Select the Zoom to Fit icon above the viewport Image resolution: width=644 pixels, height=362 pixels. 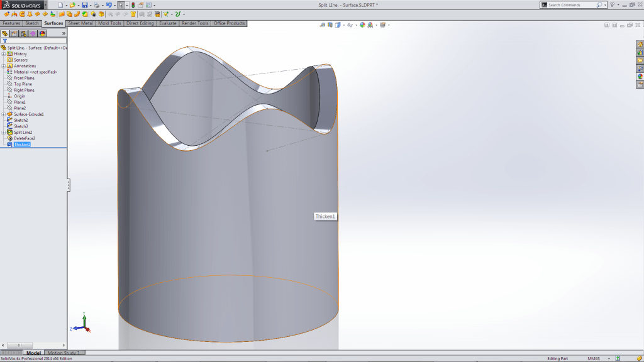tap(322, 26)
